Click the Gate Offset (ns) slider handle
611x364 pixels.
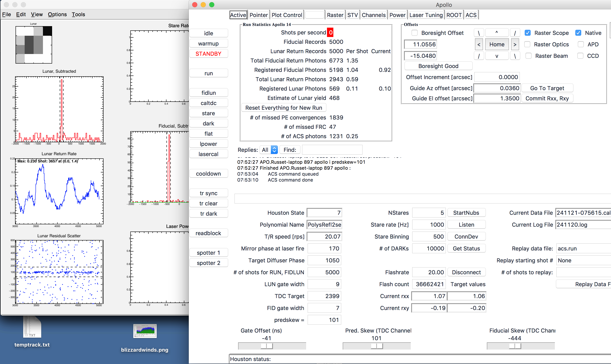(267, 346)
